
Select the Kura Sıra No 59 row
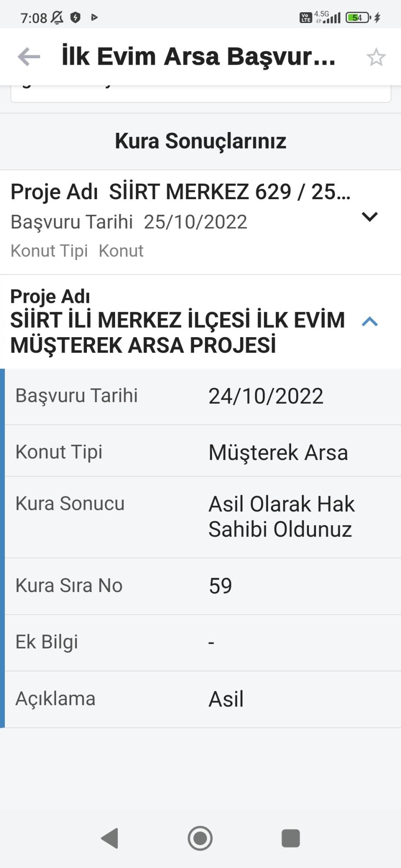click(x=200, y=585)
